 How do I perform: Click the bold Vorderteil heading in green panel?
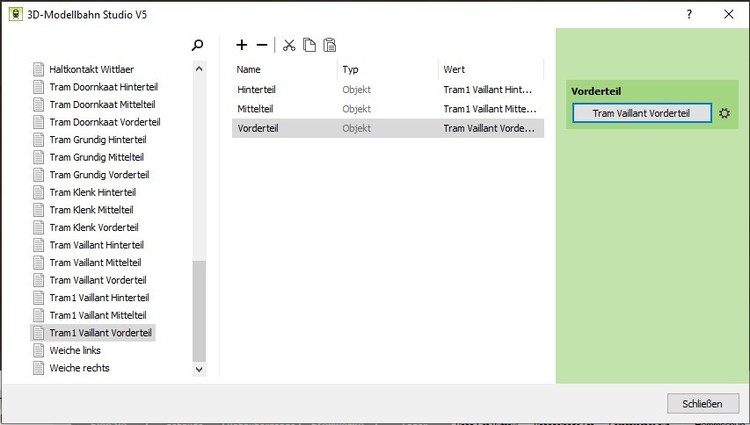[x=596, y=91]
